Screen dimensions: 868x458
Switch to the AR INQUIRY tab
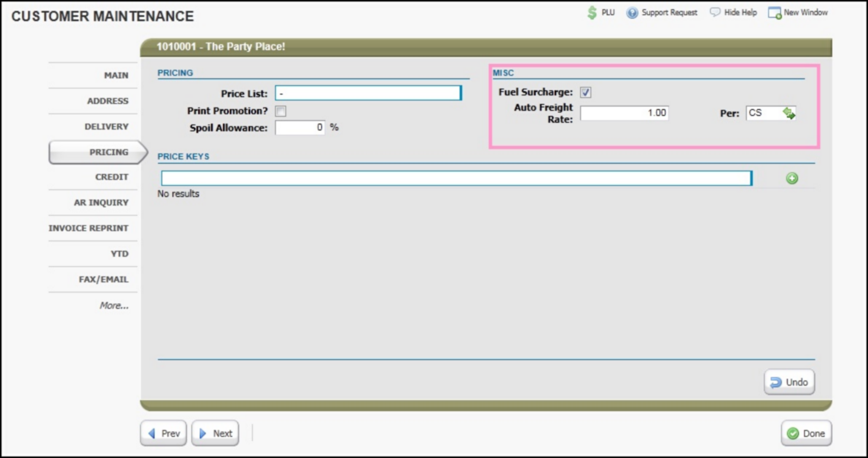tap(101, 203)
